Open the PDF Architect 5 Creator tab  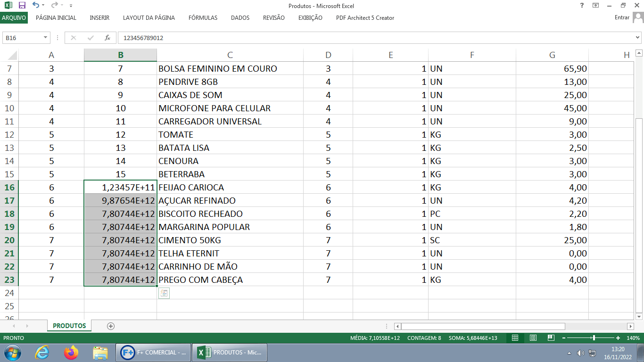pos(365,18)
